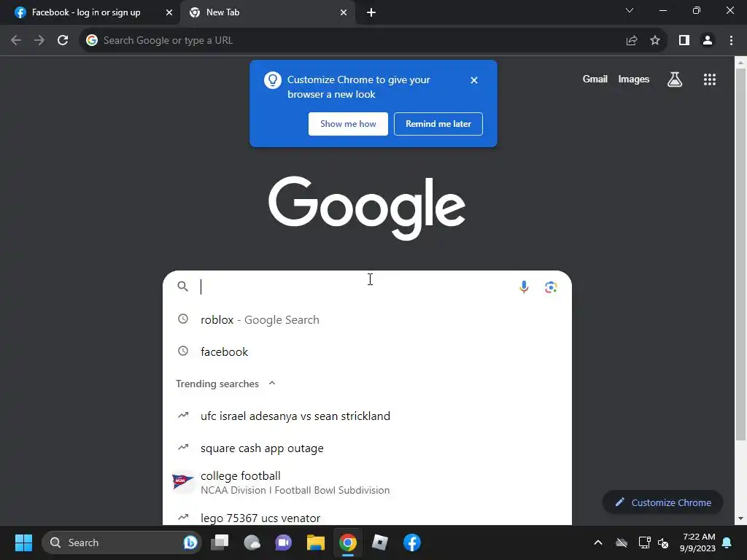The width and height of the screenshot is (747, 560).
Task: Open a new tab with the plus button
Action: click(x=371, y=13)
